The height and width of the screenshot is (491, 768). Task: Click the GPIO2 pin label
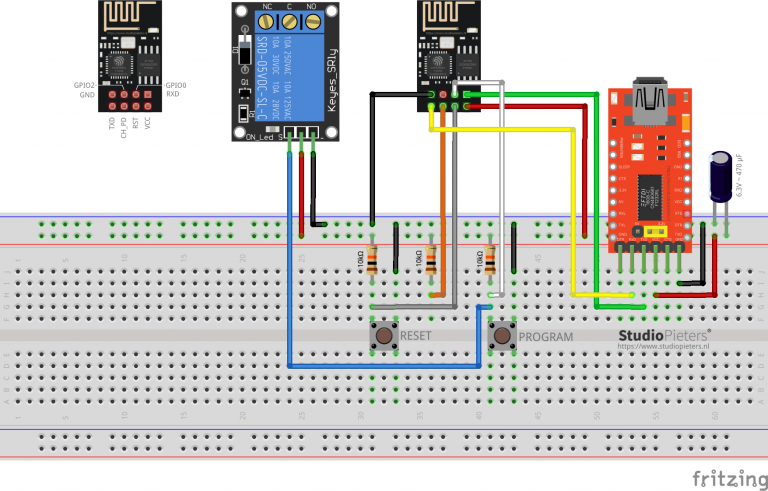click(x=84, y=85)
